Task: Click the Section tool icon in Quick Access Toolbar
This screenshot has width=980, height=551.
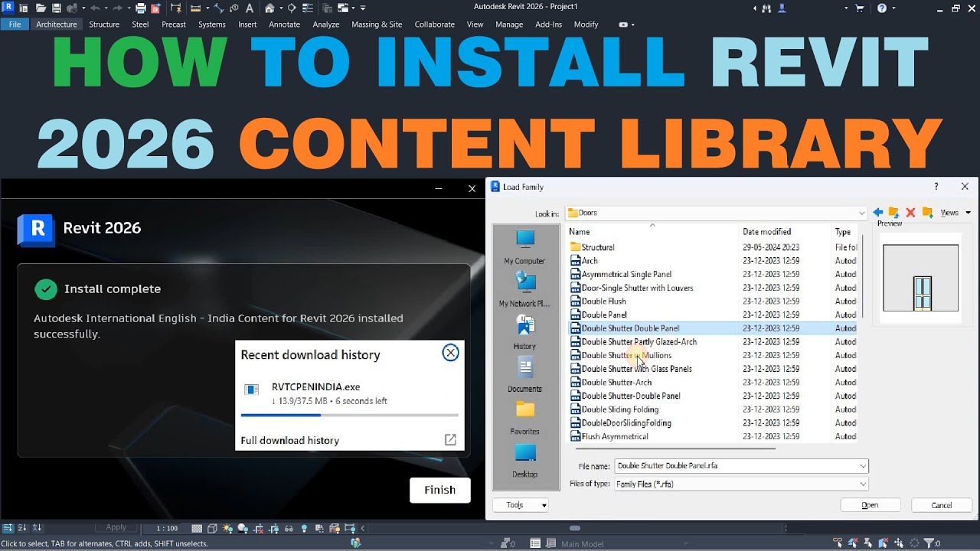Action: [x=292, y=8]
